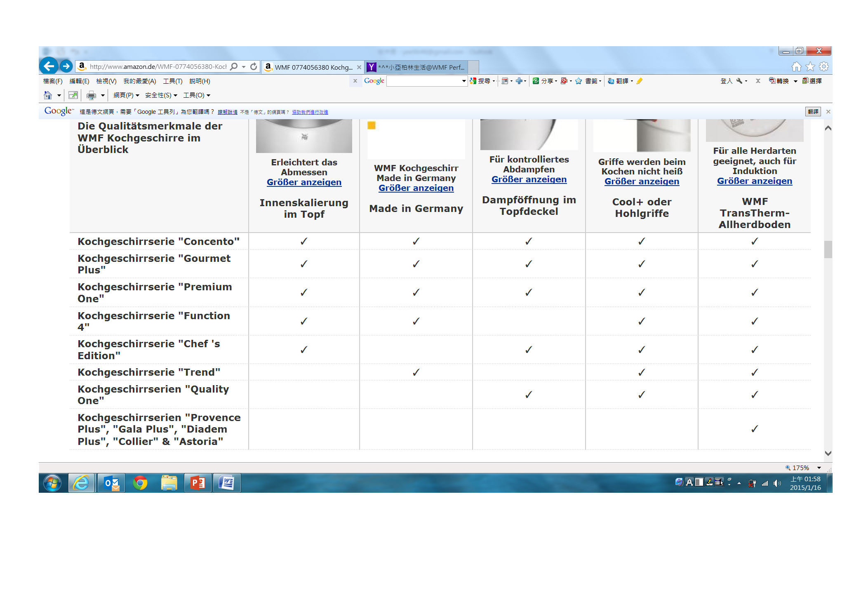Open the IE Home star-bar house icon
Screen dimensions: 868x614
[x=796, y=66]
